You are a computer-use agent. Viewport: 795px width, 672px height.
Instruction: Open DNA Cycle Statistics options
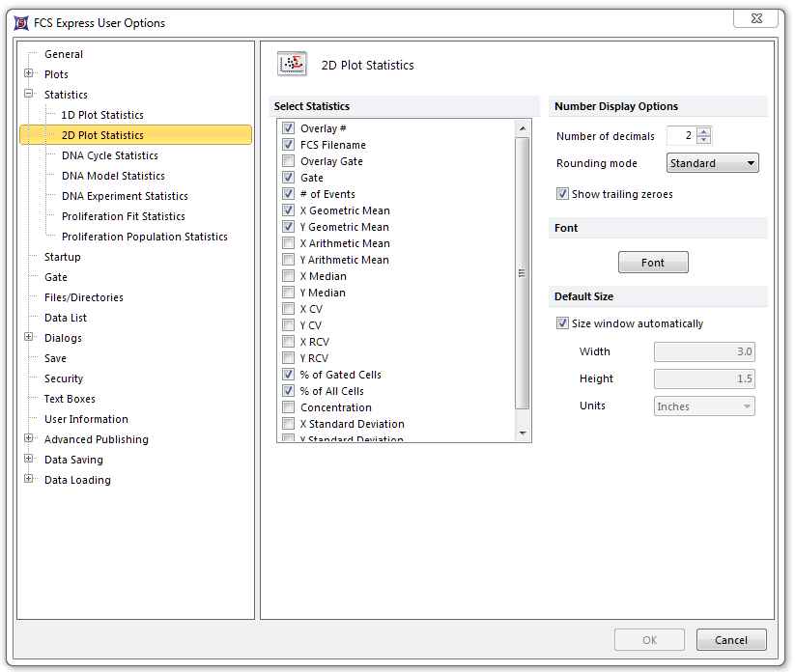pyautogui.click(x=109, y=155)
